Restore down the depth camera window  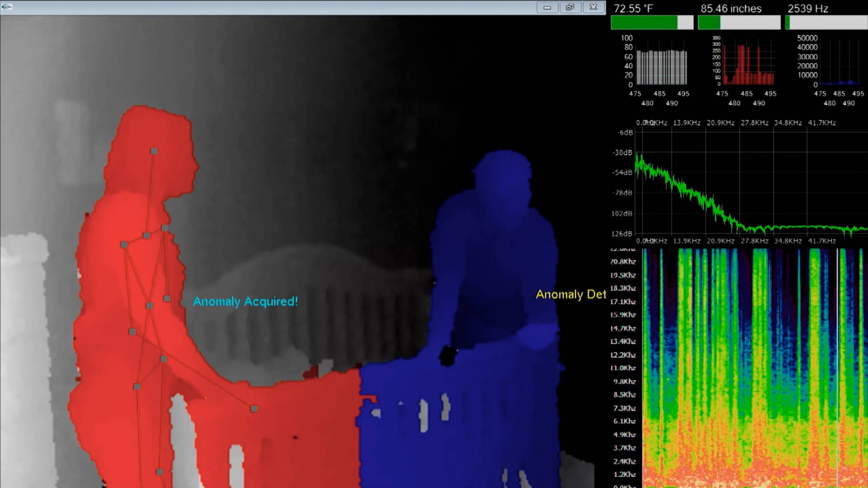570,7
